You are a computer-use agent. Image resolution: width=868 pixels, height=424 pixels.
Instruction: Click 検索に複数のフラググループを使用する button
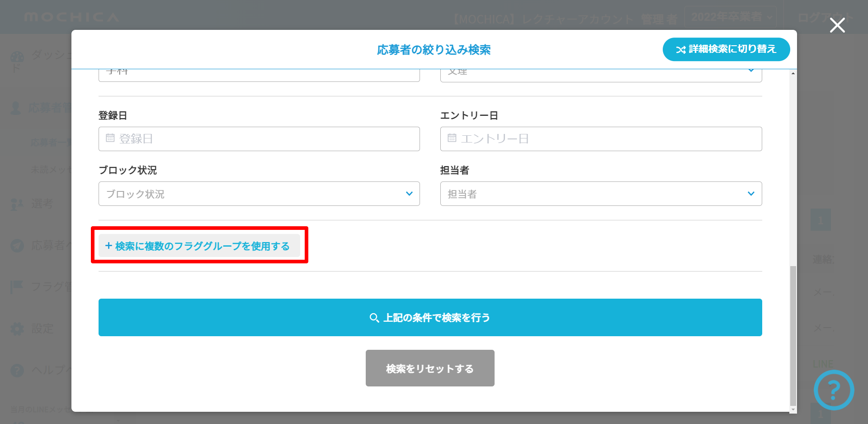pyautogui.click(x=199, y=246)
